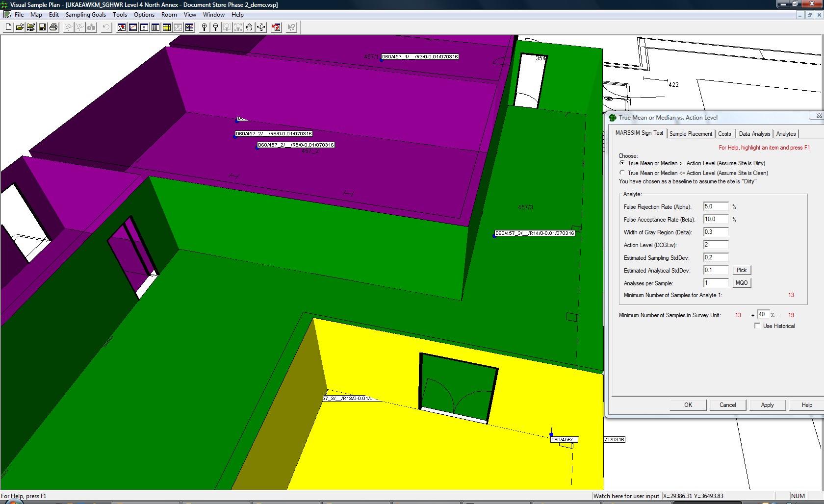824x504 pixels.
Task: Open the Report view icon
Action: tap(155, 27)
